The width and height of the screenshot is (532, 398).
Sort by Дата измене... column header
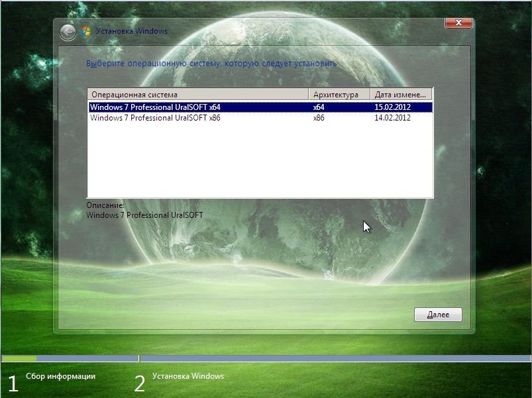click(x=401, y=95)
